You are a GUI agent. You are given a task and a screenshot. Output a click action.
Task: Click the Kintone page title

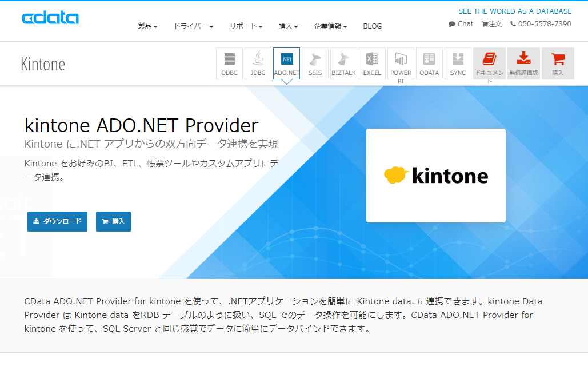click(43, 64)
